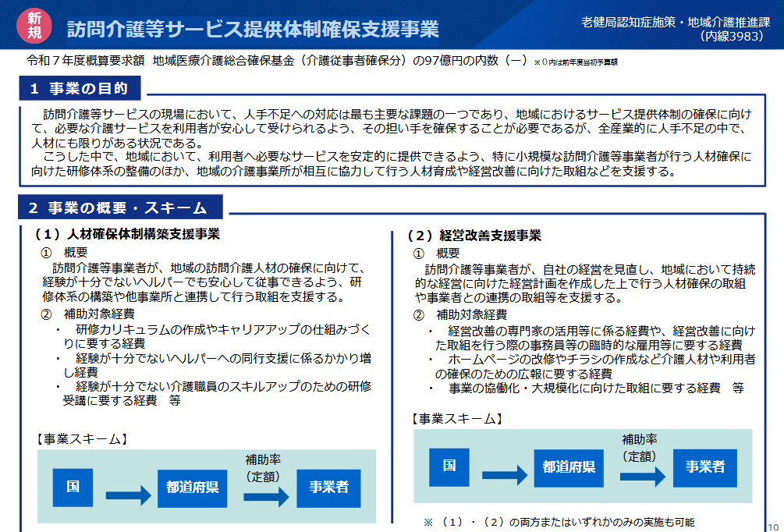Image resolution: width=784 pixels, height=532 pixels.
Task: Click the (2) 経営改善支援事業 heading
Action: (474, 236)
